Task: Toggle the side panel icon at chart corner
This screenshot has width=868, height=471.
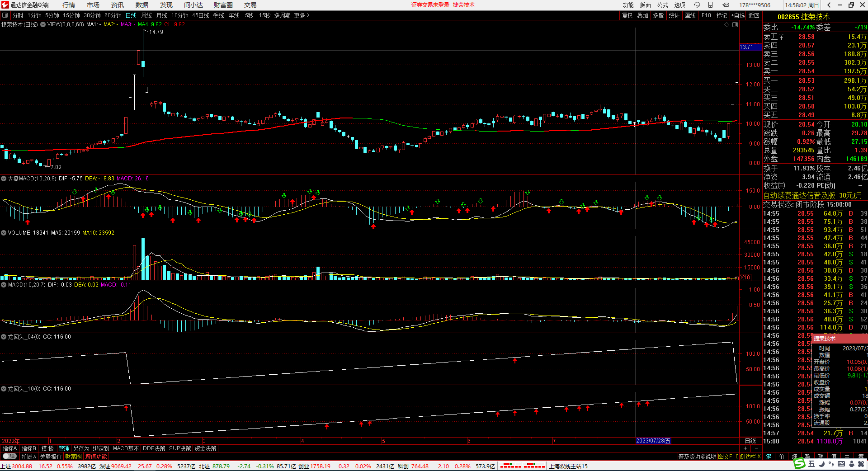Action: [x=735, y=25]
